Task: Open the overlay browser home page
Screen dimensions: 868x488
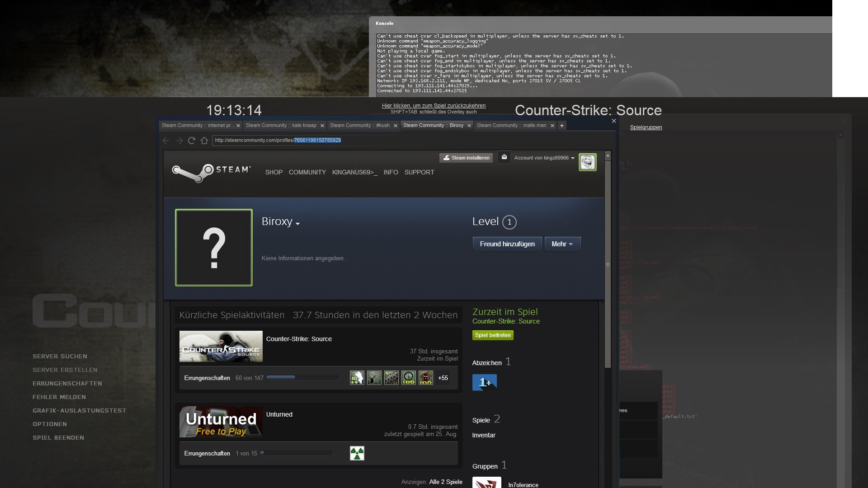Action: (204, 141)
